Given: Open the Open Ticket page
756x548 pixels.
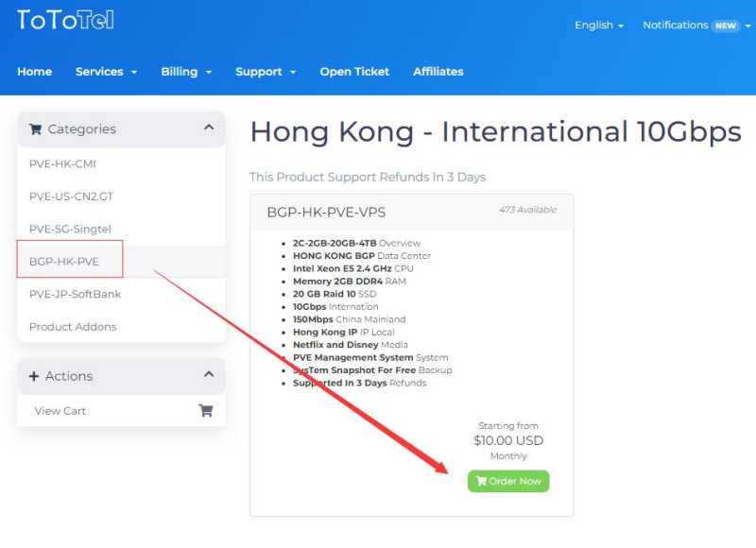Looking at the screenshot, I should point(354,72).
